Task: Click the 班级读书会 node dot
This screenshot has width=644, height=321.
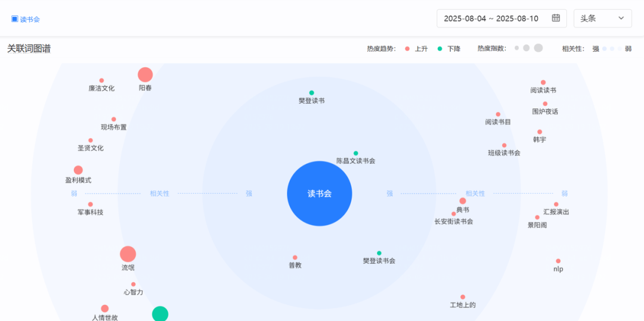Action: coord(504,145)
